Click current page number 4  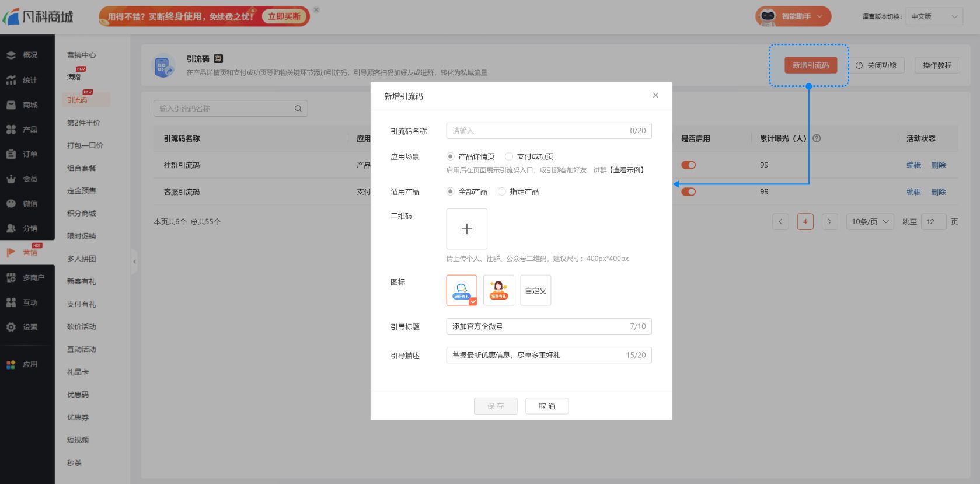tap(805, 222)
